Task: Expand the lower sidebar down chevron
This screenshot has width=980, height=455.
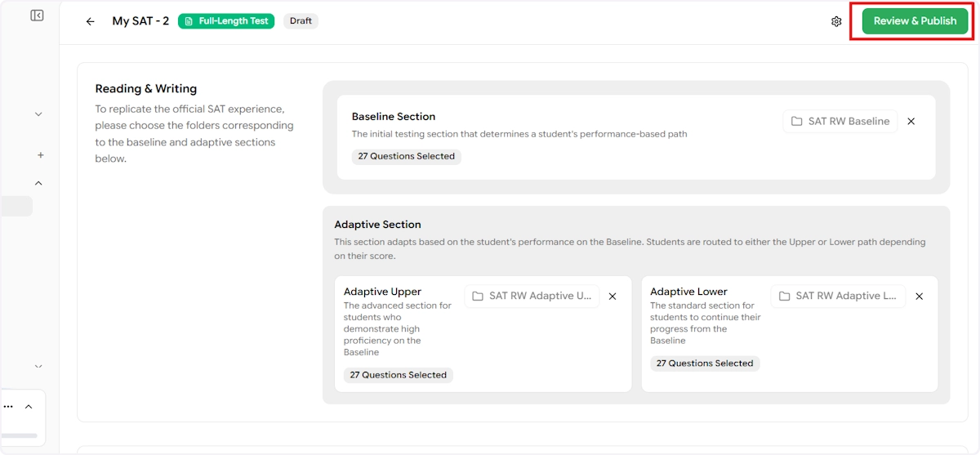Action: (38, 367)
